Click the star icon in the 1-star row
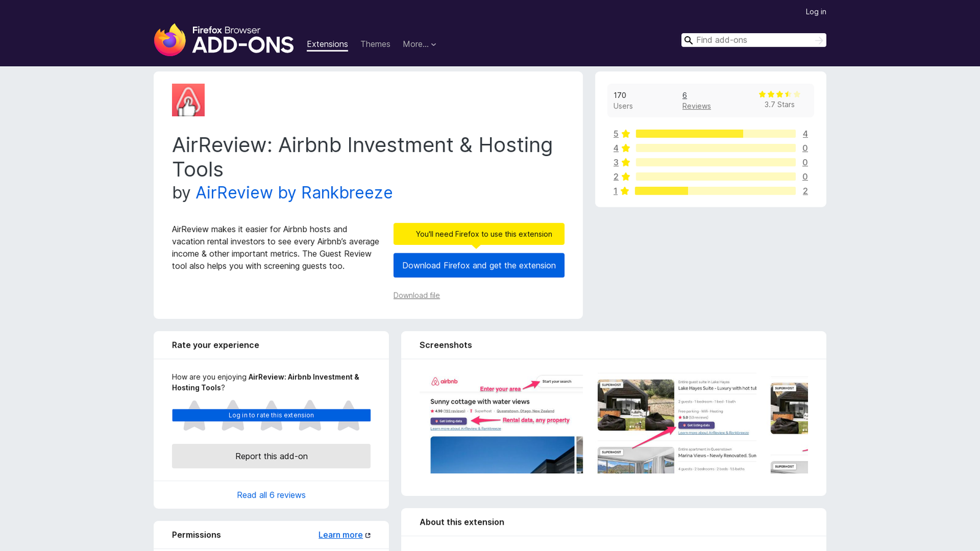This screenshot has height=551, width=980. [x=625, y=191]
